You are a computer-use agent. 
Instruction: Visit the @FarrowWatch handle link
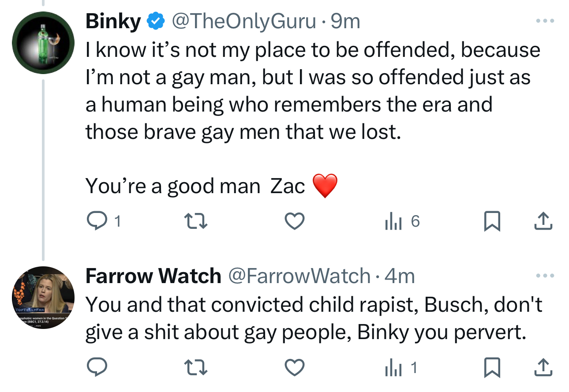tap(299, 276)
